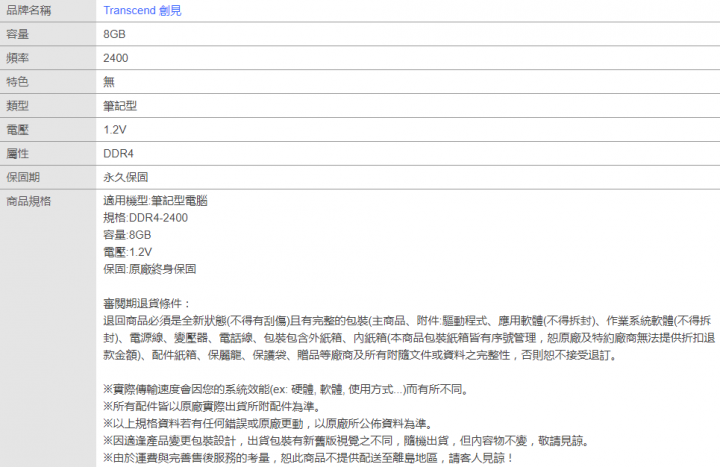Select the 電壓 label cell

coord(48,129)
